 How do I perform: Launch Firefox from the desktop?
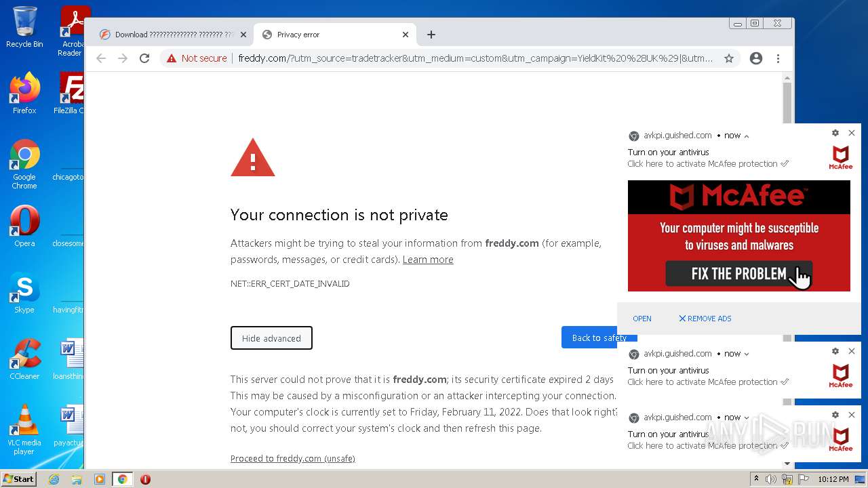point(24,94)
